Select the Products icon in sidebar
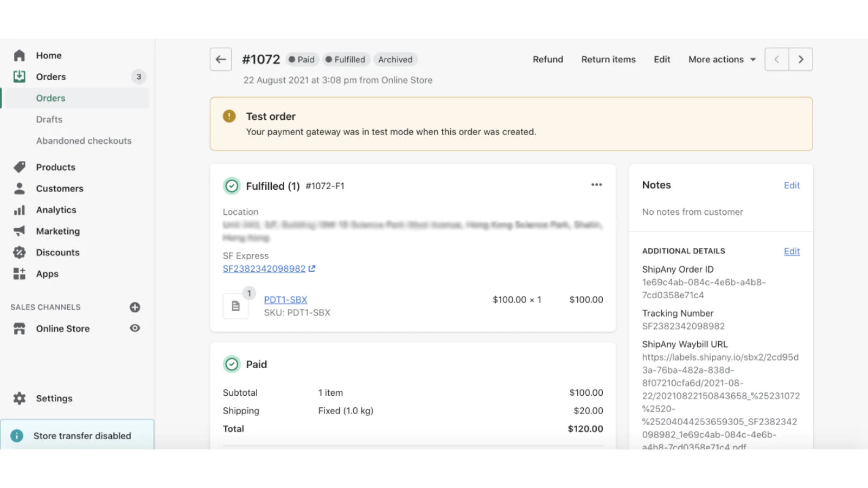The width and height of the screenshot is (868, 488). tap(20, 167)
